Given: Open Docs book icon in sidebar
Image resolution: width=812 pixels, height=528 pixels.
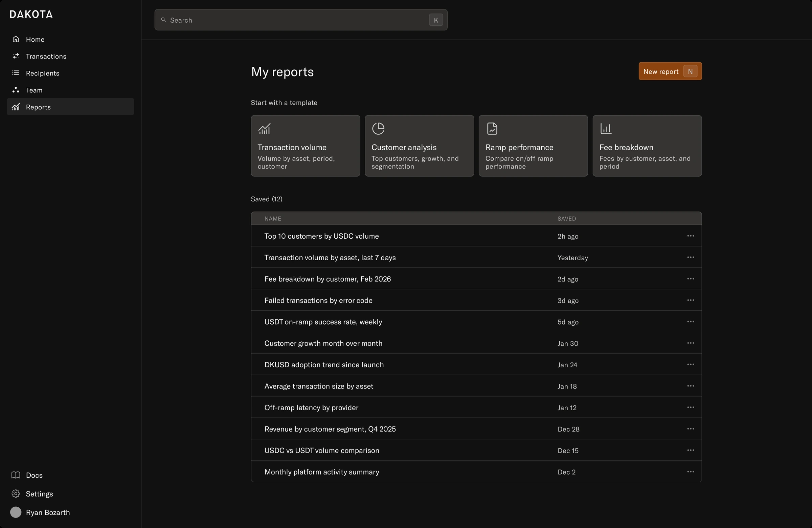Looking at the screenshot, I should pos(16,475).
